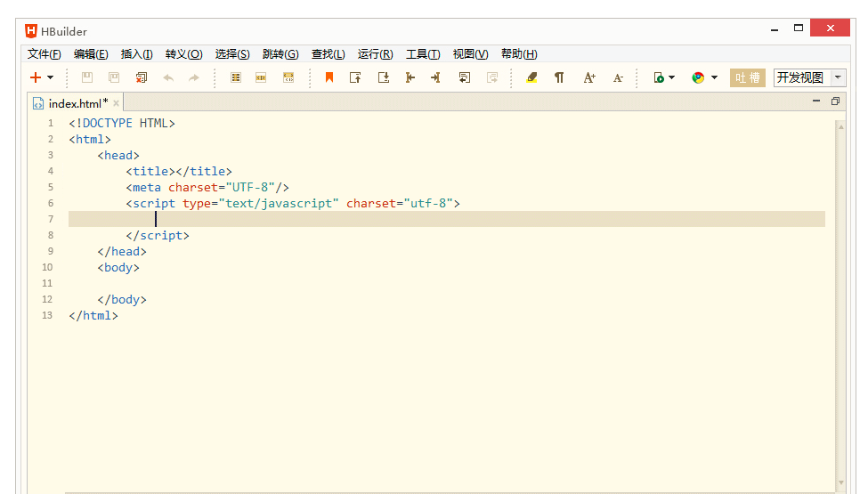Click the A- decrease font size icon
Screen dimensions: 868x494
[x=619, y=78]
